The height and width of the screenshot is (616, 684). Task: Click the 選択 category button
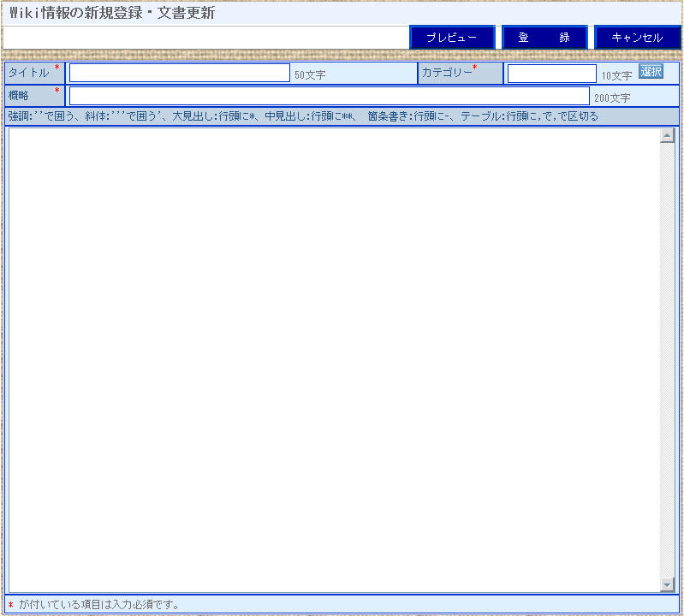[x=651, y=71]
